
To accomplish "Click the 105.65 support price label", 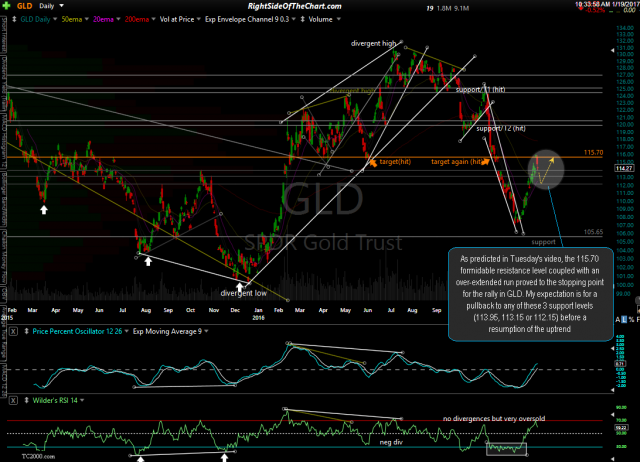I will point(593,232).
